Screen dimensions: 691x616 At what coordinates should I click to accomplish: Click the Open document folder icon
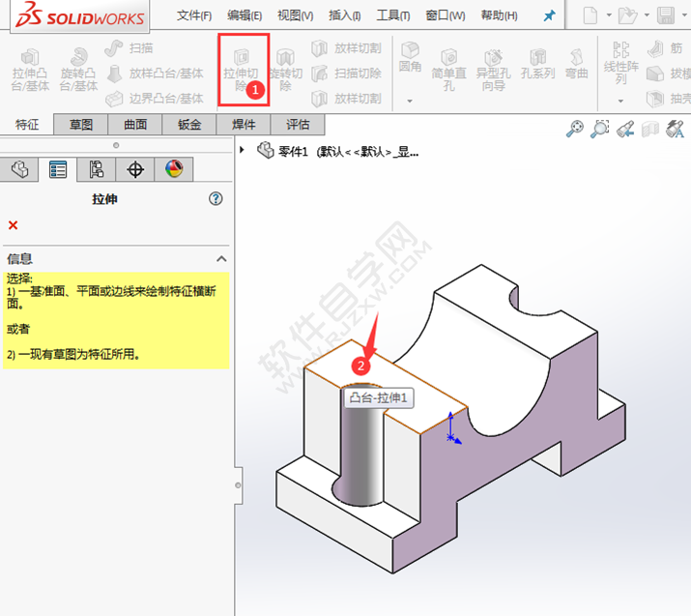click(627, 15)
